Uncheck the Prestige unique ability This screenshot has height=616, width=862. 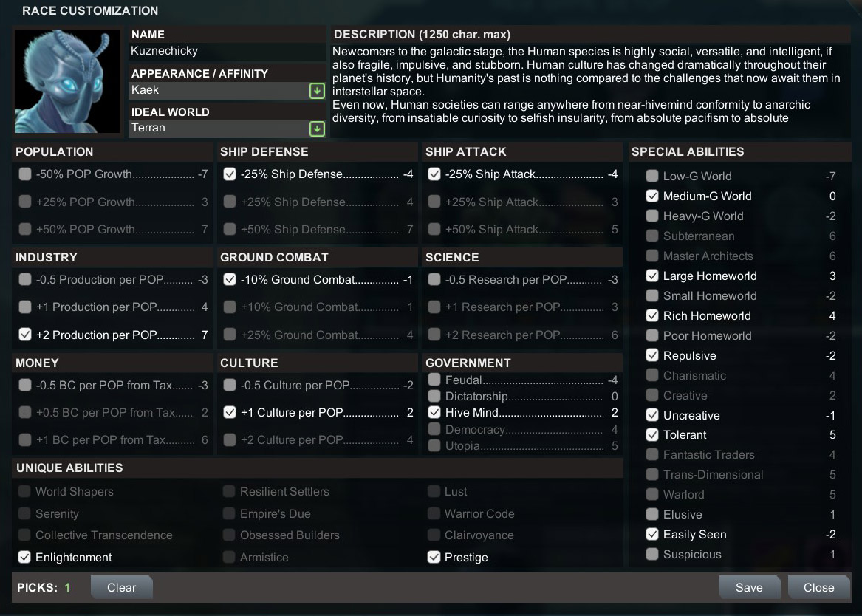coord(434,557)
